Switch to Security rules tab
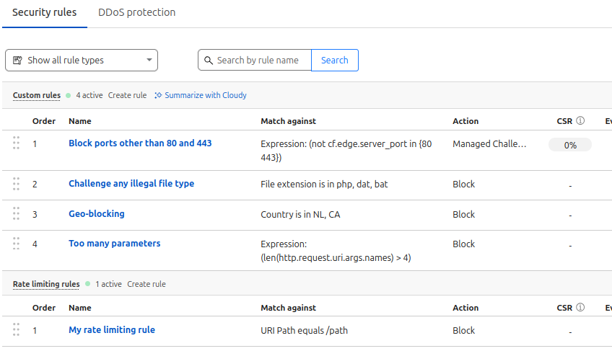The height and width of the screenshot is (364, 612). tap(45, 12)
